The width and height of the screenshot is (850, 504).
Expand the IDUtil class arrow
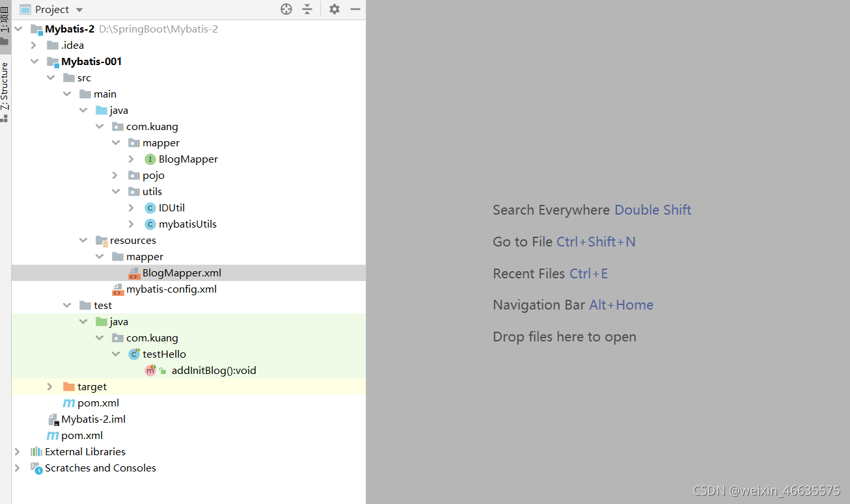click(x=131, y=207)
